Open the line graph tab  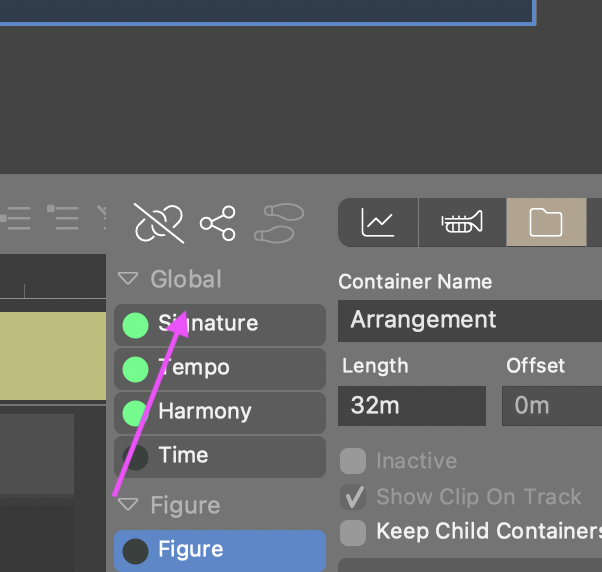coord(377,222)
